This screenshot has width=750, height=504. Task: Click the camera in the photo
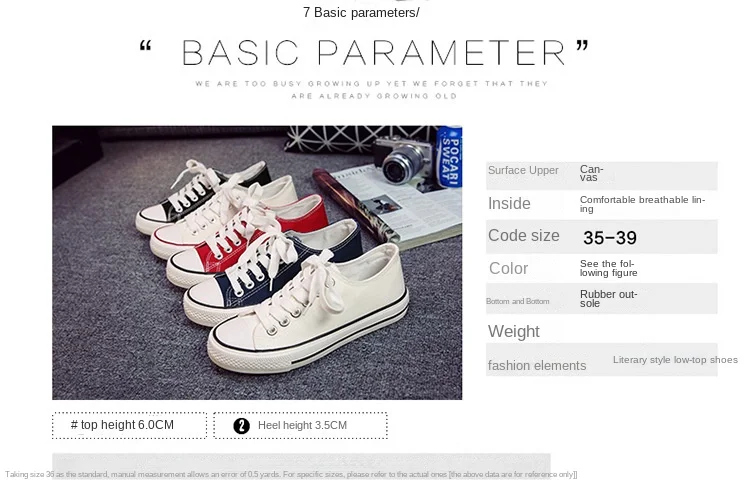(x=404, y=159)
